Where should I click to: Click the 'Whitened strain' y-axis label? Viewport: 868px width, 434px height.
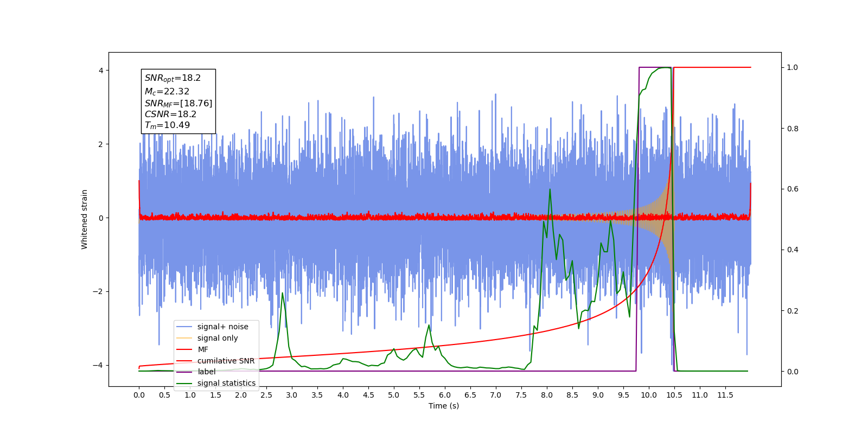click(x=85, y=219)
